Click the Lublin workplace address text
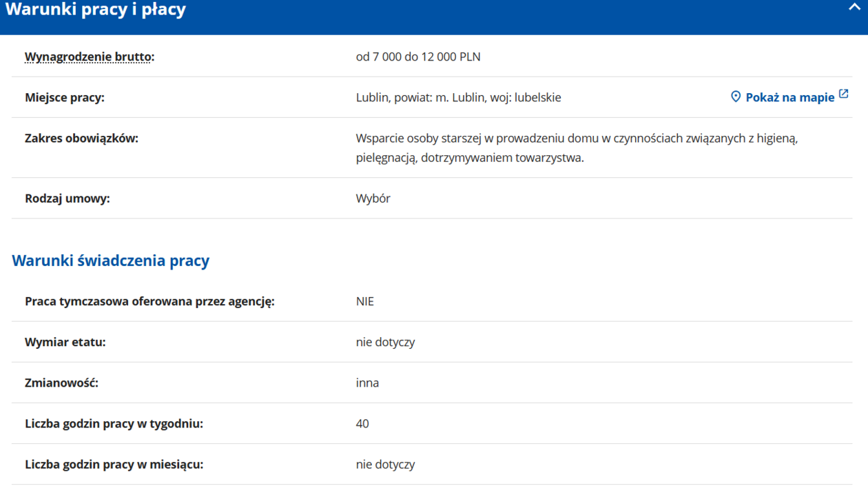This screenshot has height=486, width=868. [458, 97]
